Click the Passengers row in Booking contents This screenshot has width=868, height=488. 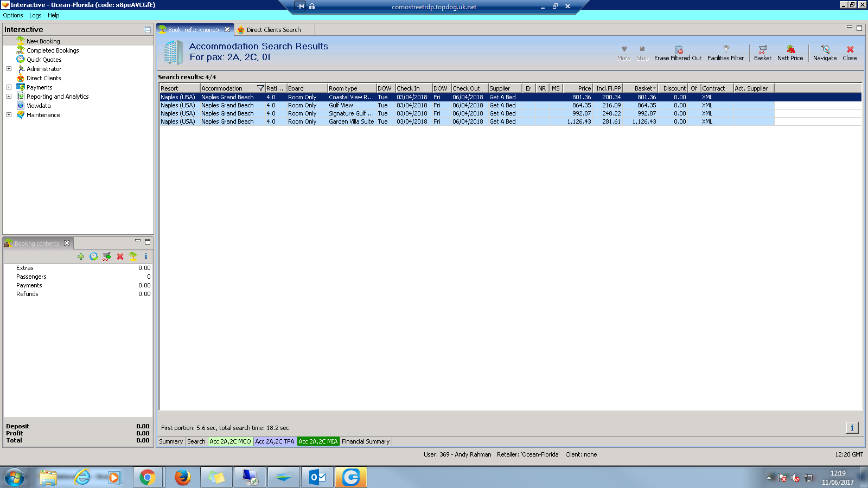pos(78,277)
